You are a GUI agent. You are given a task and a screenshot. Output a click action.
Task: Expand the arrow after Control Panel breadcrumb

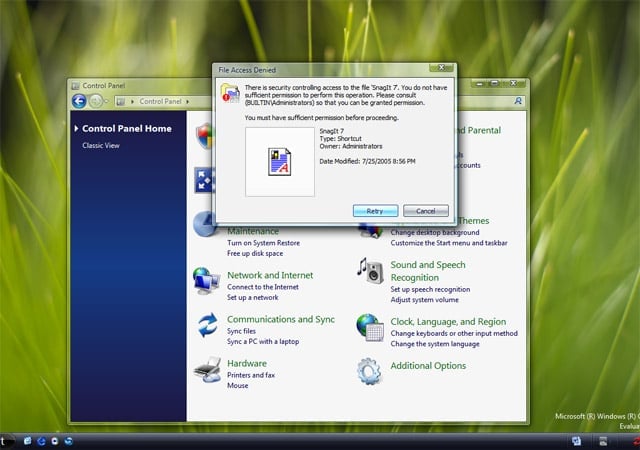[188, 101]
